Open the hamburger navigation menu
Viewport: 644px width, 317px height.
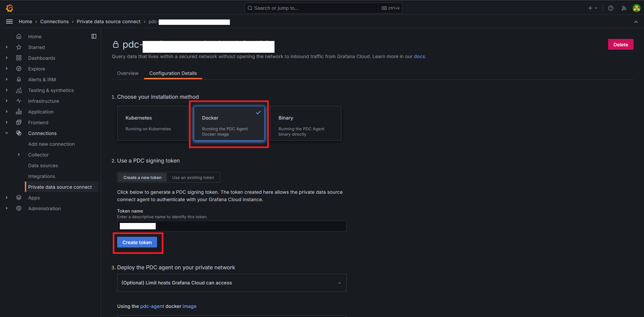(x=9, y=21)
